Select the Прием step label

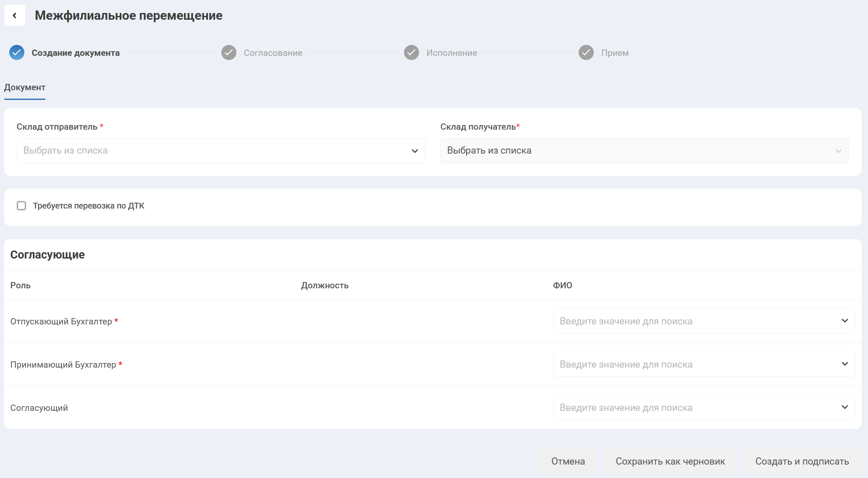pos(615,53)
